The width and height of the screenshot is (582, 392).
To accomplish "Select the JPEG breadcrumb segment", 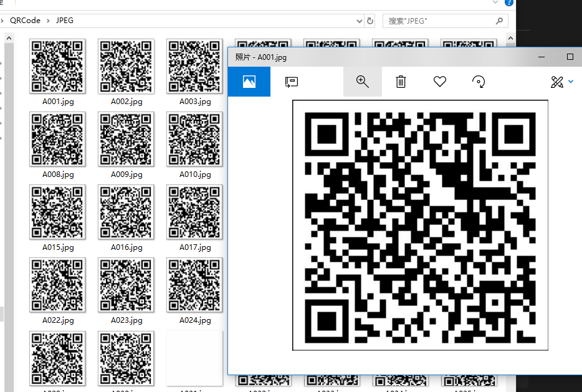I will [x=65, y=21].
